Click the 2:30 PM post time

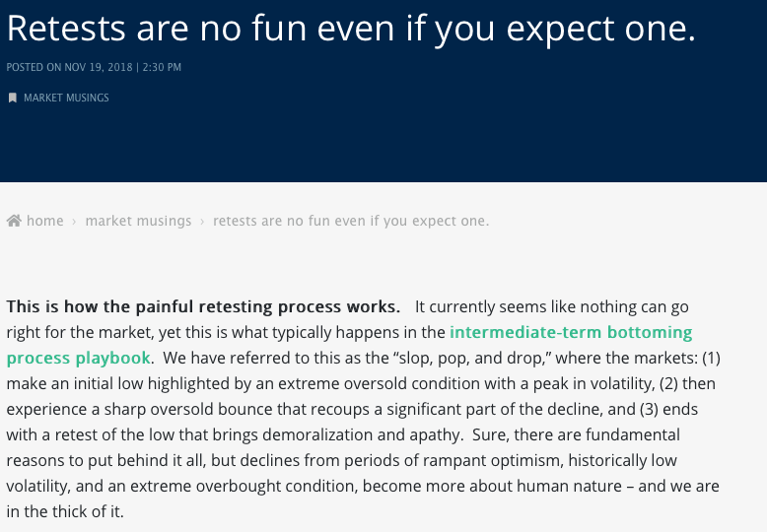(x=159, y=67)
